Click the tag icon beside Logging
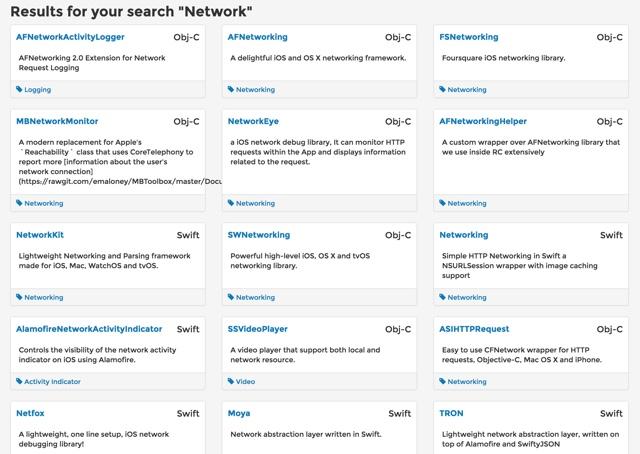Screen dimensions: 640x454 pyautogui.click(x=19, y=89)
